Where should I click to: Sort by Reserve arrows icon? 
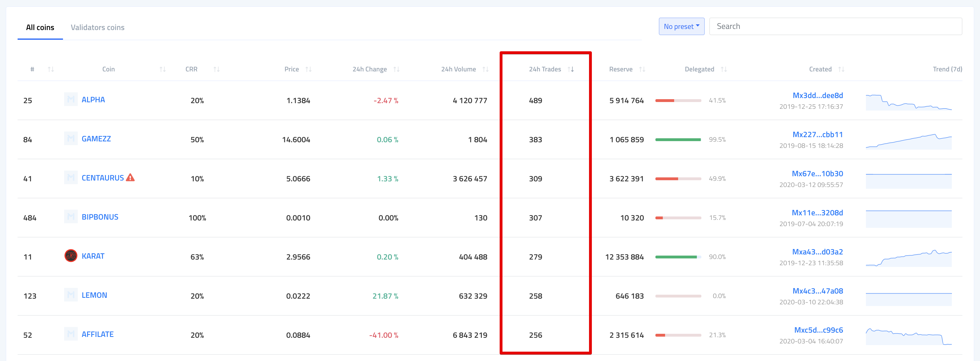click(x=642, y=69)
